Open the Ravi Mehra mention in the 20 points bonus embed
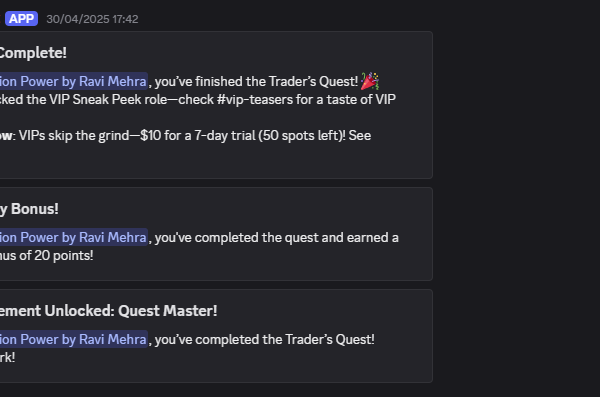Screen dimensions: 600x397 click(x=74, y=237)
